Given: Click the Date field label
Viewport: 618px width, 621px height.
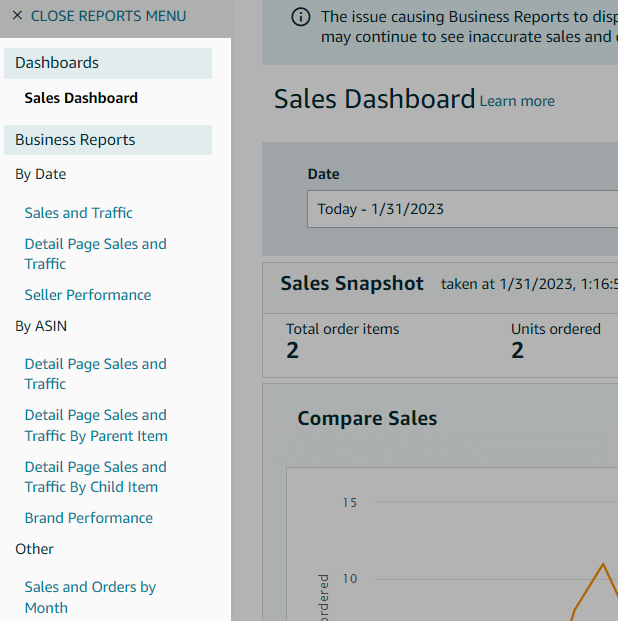Looking at the screenshot, I should (x=323, y=174).
